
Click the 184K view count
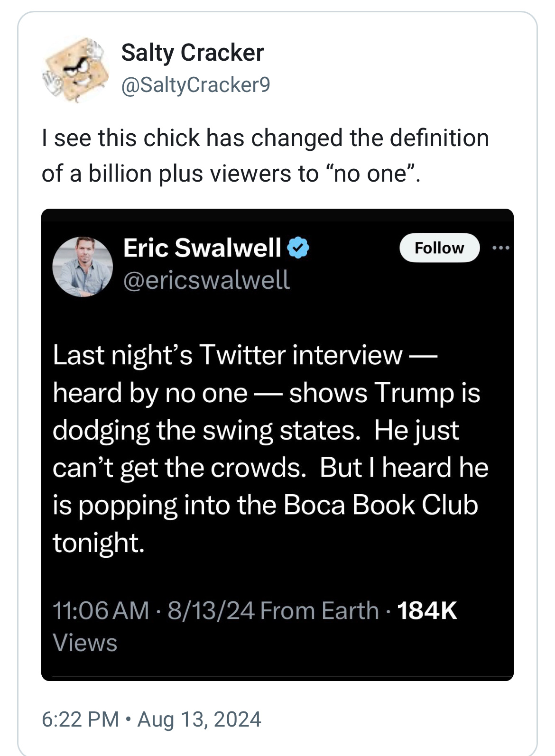(x=427, y=610)
